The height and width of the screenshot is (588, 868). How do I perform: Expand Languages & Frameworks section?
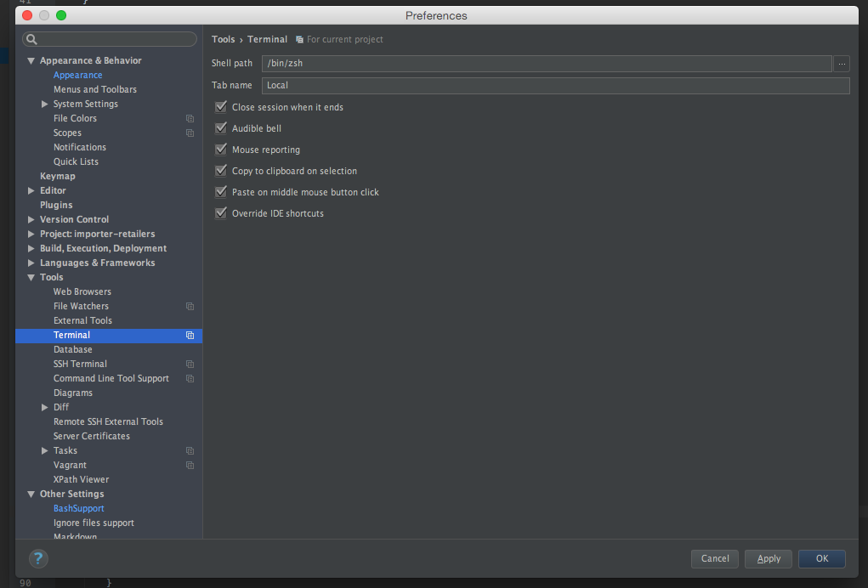point(31,263)
